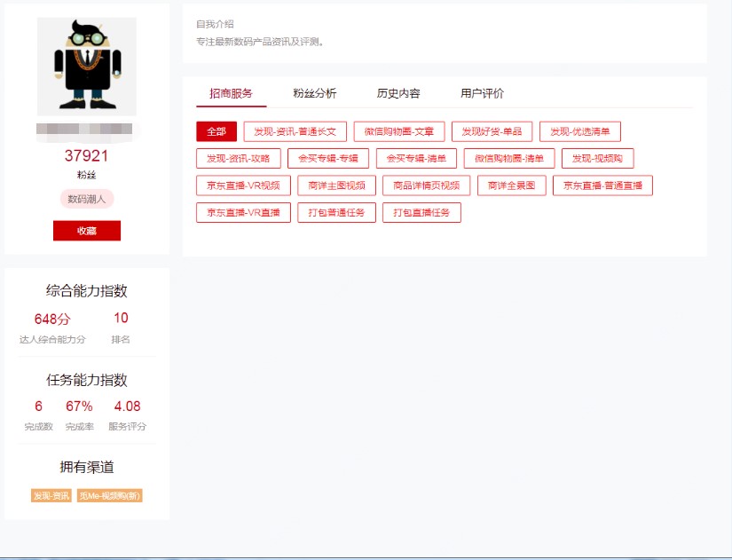The width and height of the screenshot is (732, 560).
Task: Open the 历史内容 tab
Action: 397,93
